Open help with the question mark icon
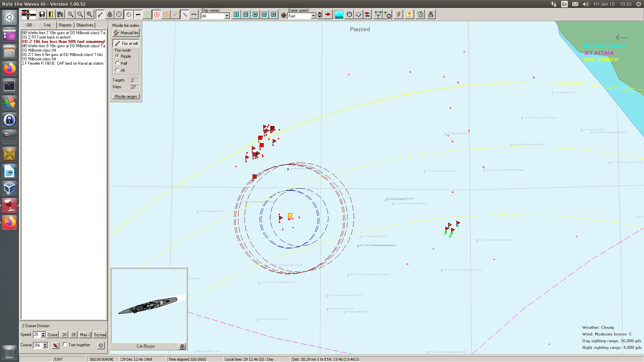Screen dimensions: 644x362 (x=409, y=14)
